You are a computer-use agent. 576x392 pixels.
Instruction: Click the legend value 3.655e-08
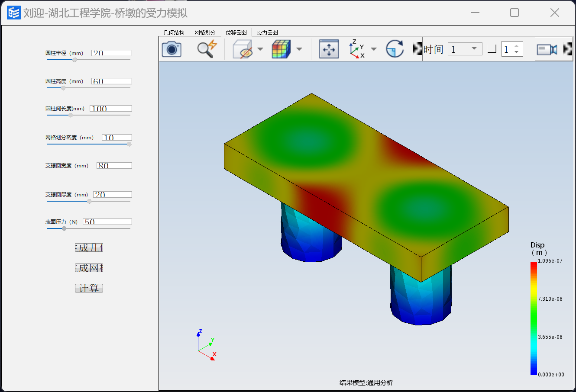click(x=550, y=337)
